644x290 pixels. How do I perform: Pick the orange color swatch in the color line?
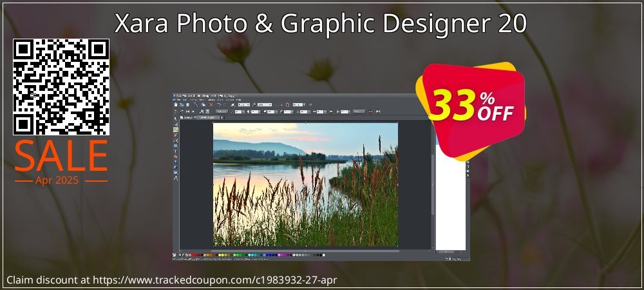tap(208, 255)
